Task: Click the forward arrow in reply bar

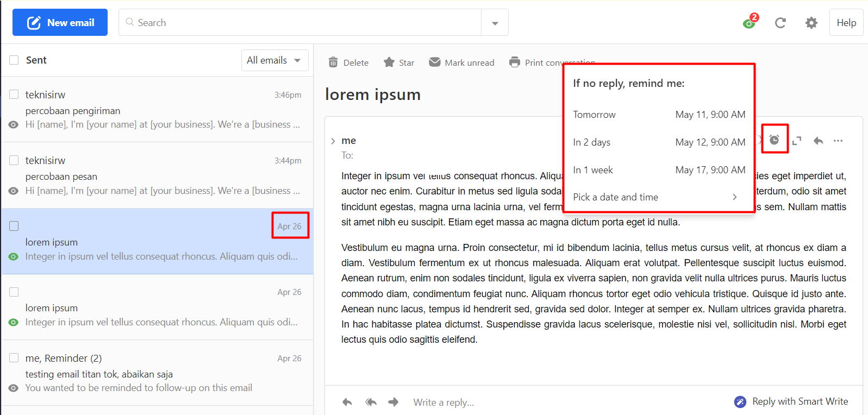Action: pos(394,402)
